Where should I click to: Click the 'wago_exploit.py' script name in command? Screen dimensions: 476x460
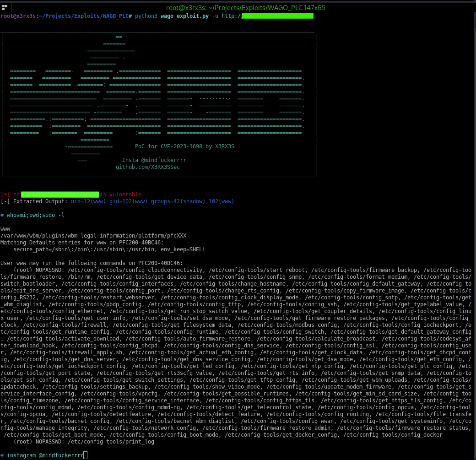[184, 16]
